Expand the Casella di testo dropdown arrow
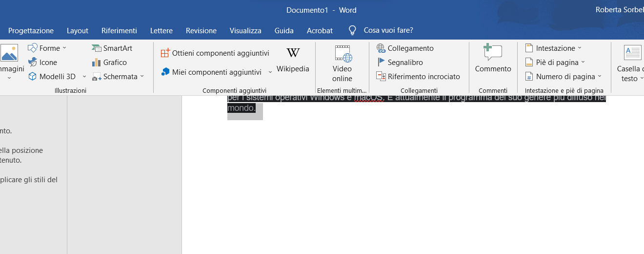644x254 pixels. click(x=642, y=79)
